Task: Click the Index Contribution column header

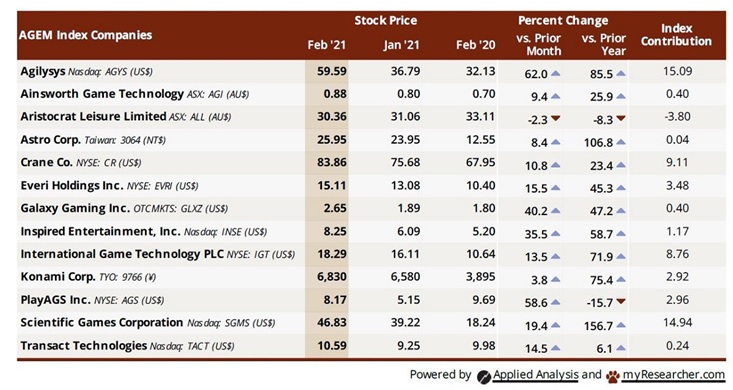Action: 676,35
